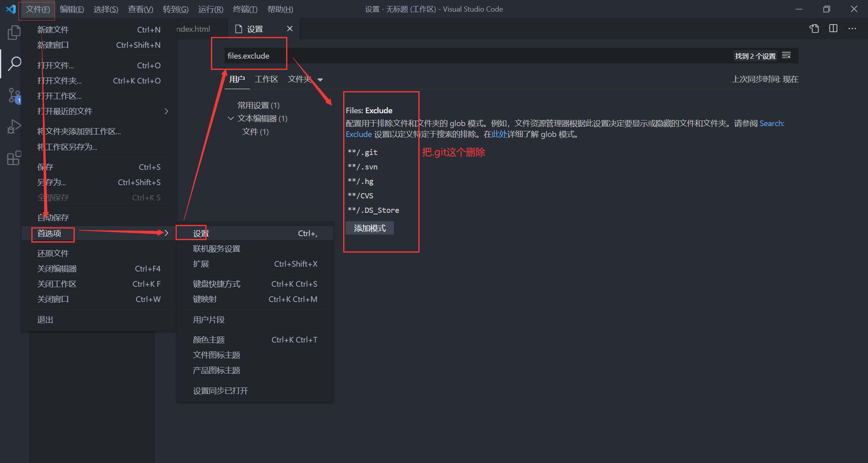
Task: Open the editor More Actions ellipsis
Action: [852, 29]
